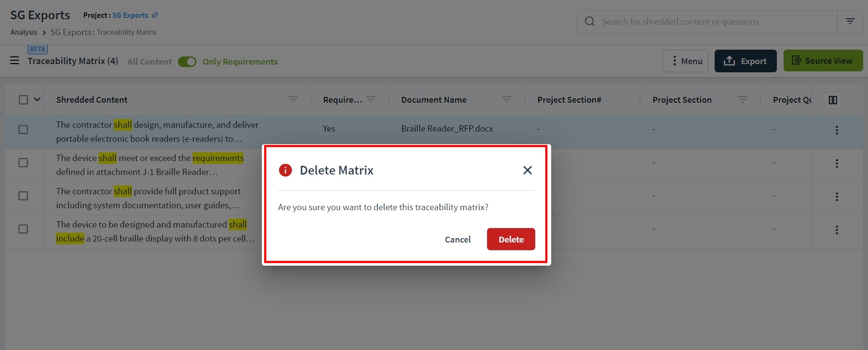Toggle Only Requirements switch

point(187,62)
